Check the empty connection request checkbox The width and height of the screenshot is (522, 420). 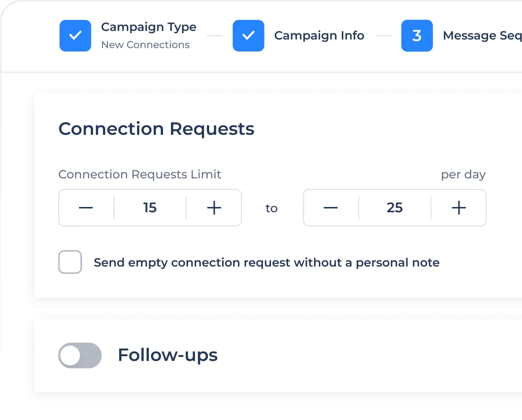(70, 262)
